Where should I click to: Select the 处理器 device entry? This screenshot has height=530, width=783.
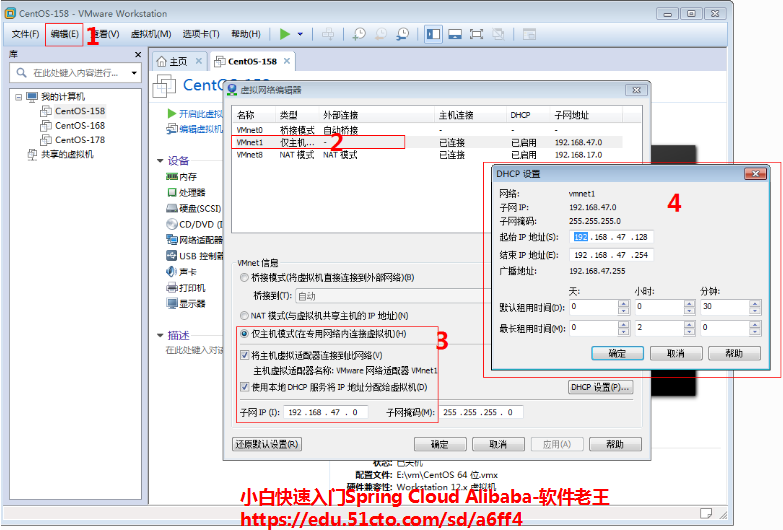click(x=186, y=192)
